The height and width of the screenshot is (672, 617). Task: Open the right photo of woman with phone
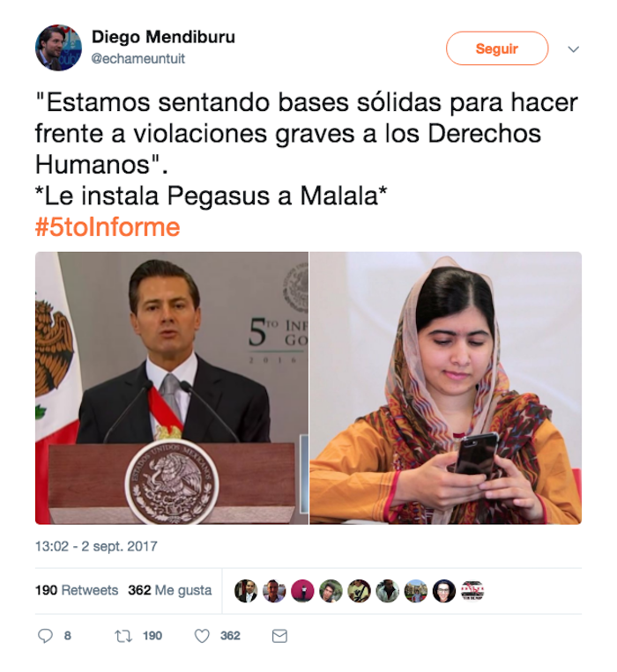coord(445,388)
